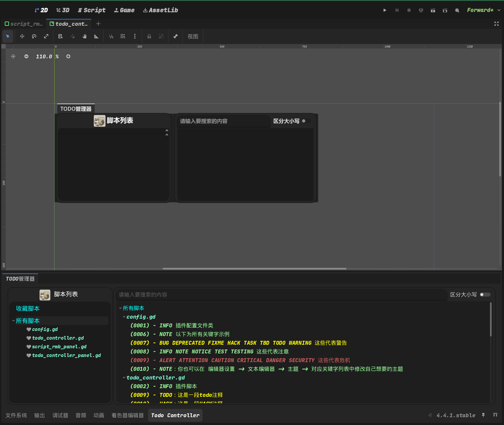The height and width of the screenshot is (425, 504).
Task: Click the pin bottom panel icon
Action: point(483,415)
